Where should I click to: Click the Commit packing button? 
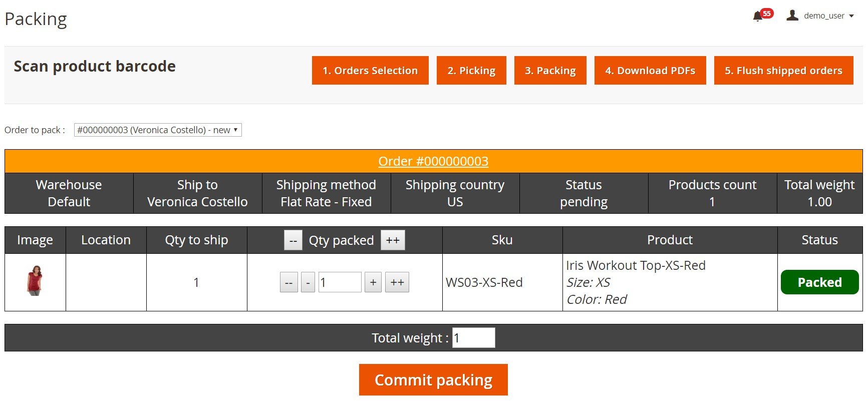(433, 380)
